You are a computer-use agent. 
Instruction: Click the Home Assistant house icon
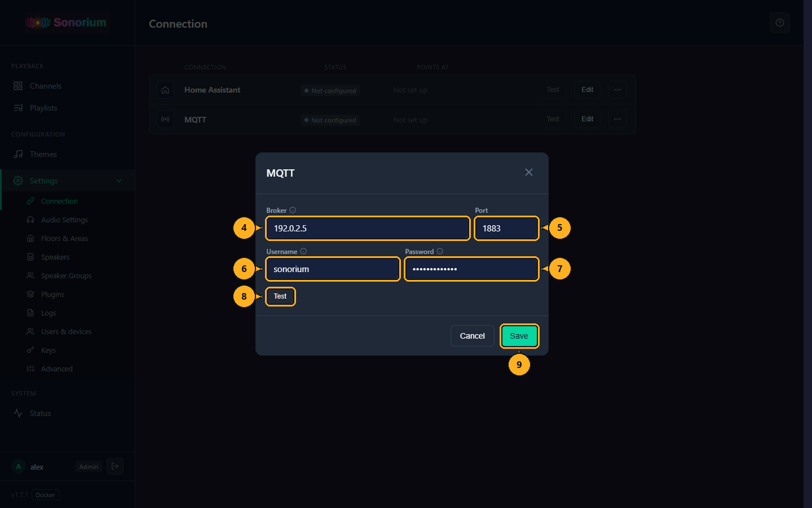(165, 90)
